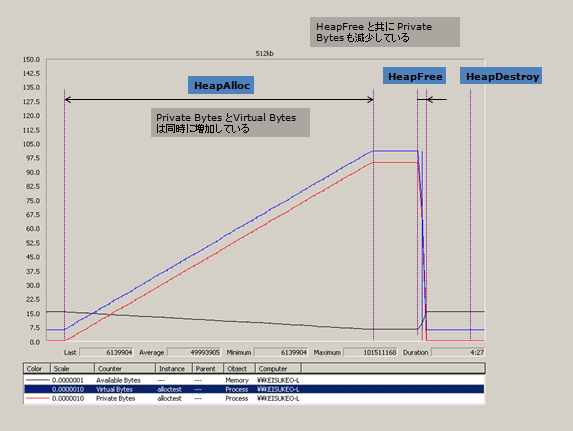Click the 75.0 y-axis label

(x=33, y=201)
